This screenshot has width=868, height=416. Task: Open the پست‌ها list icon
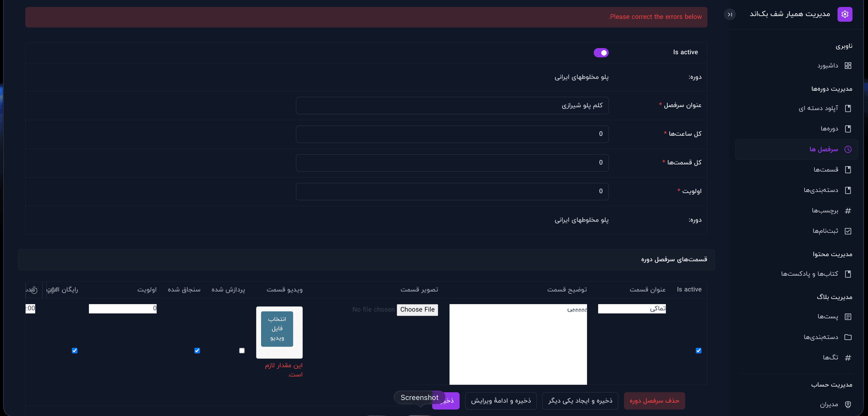click(848, 317)
